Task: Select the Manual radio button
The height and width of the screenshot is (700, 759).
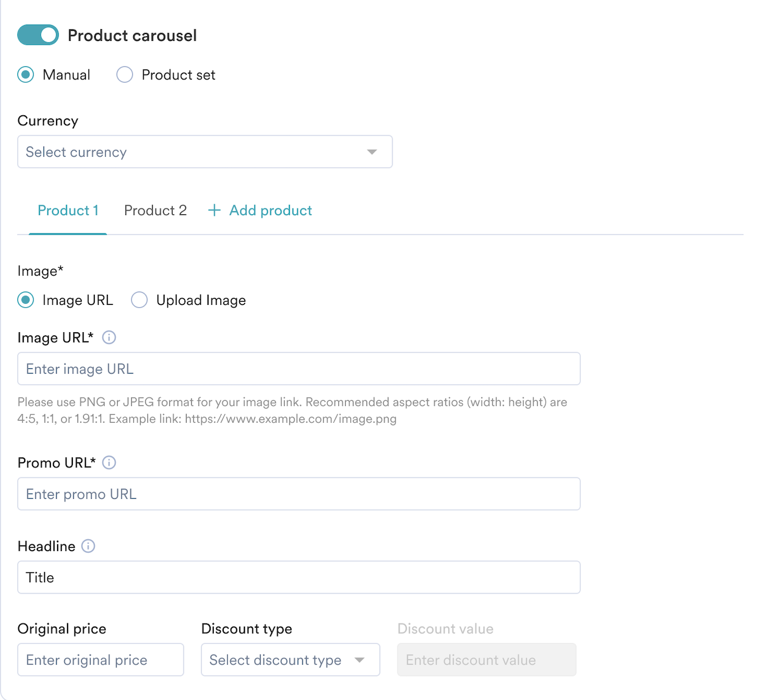Action: coord(26,75)
